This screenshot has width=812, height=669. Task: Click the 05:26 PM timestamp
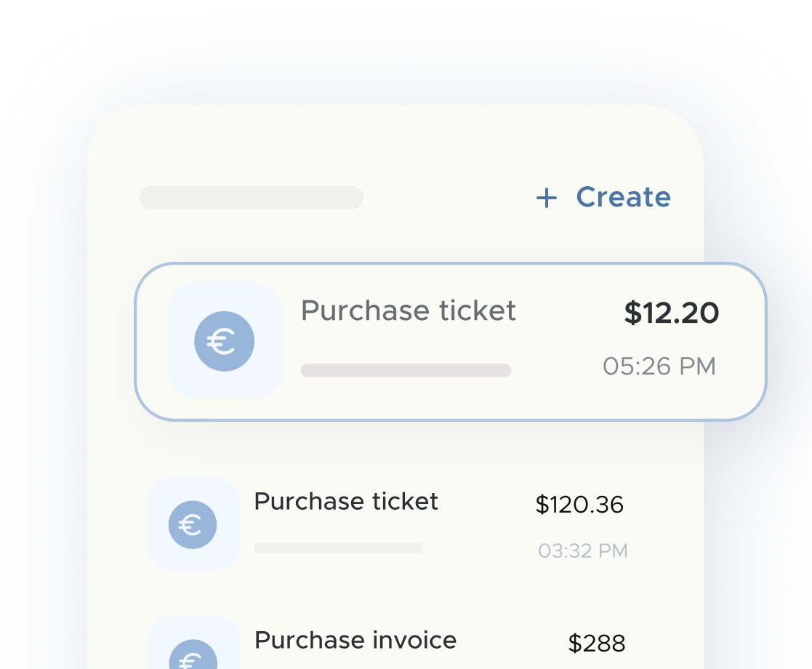pos(659,366)
